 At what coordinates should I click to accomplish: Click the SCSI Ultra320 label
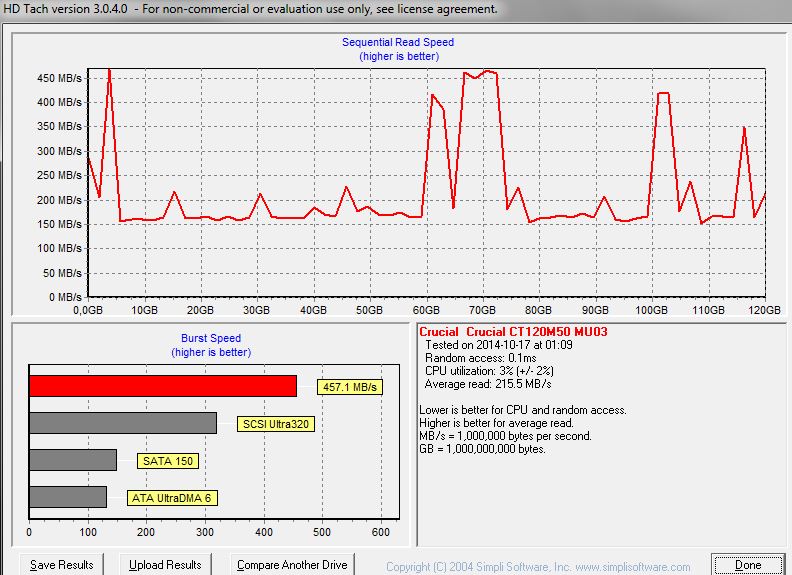coord(276,424)
